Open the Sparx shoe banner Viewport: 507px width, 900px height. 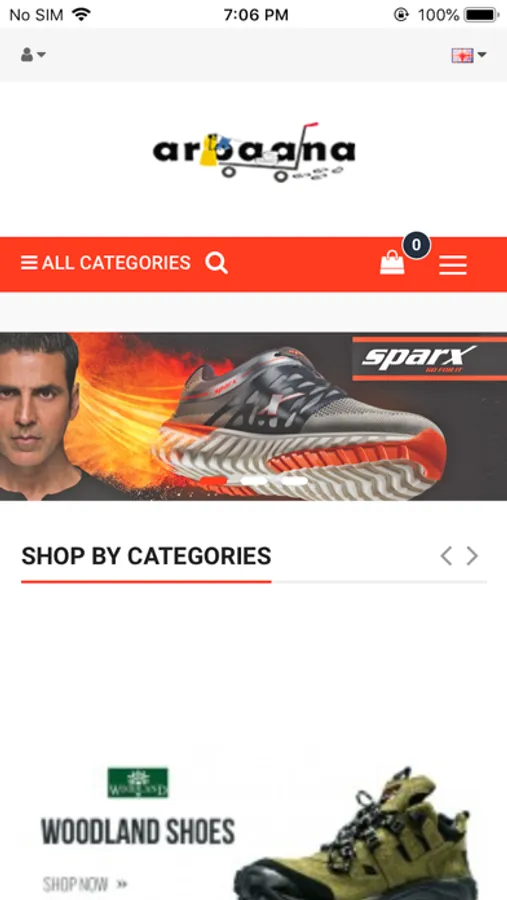point(253,416)
